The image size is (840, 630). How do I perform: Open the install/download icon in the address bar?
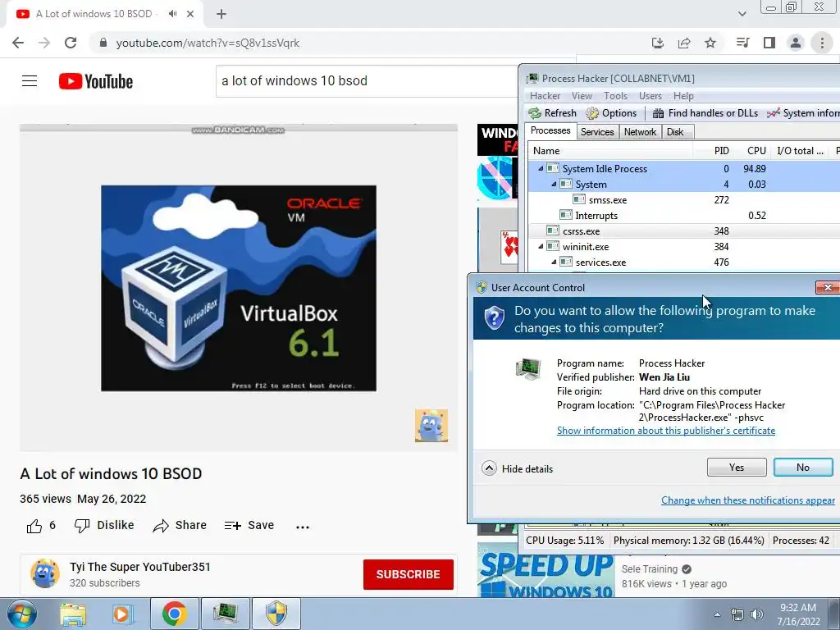(x=658, y=43)
